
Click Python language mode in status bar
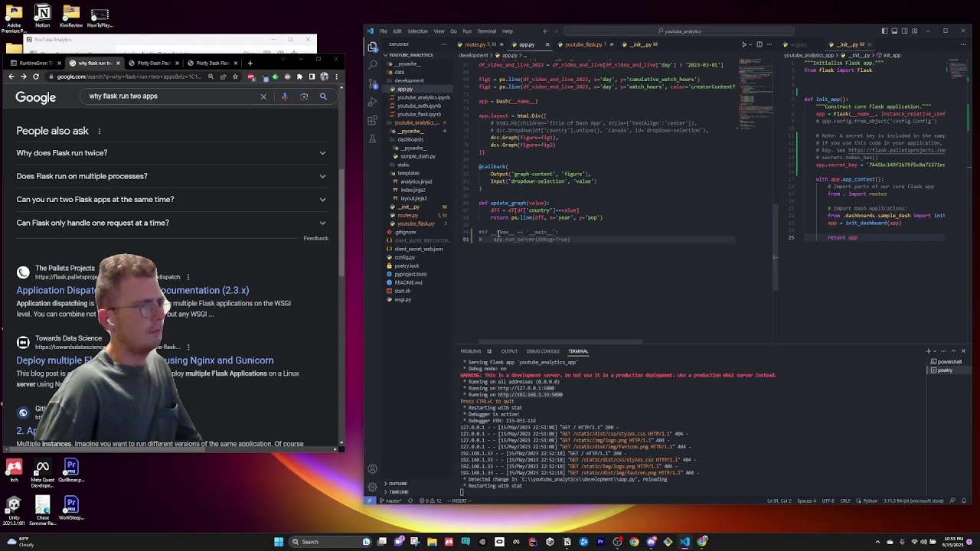[x=869, y=500]
